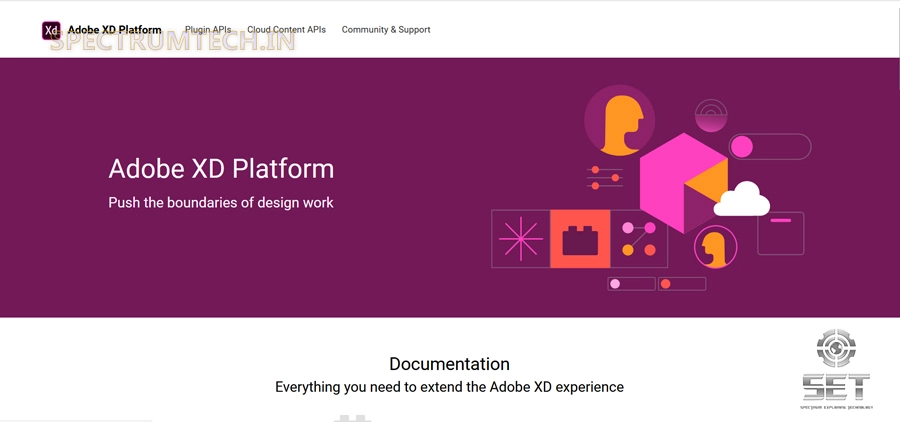The width and height of the screenshot is (900, 422).
Task: Go to Cloud Content APIs
Action: pyautogui.click(x=286, y=30)
